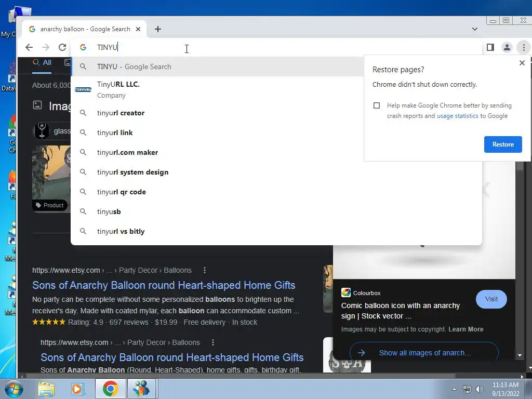Image resolution: width=532 pixels, height=399 pixels.
Task: Go back to the previous page
Action: (x=29, y=47)
